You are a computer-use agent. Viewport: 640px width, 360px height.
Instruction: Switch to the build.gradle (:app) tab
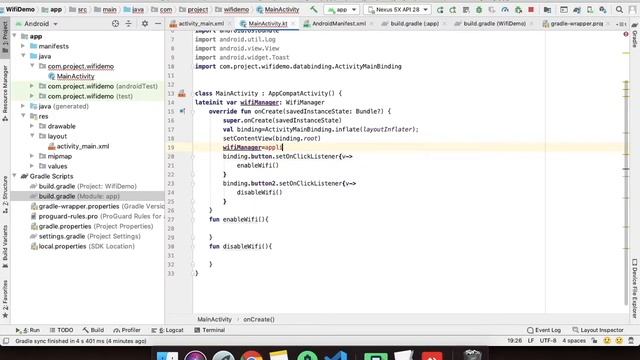[x=414, y=24]
